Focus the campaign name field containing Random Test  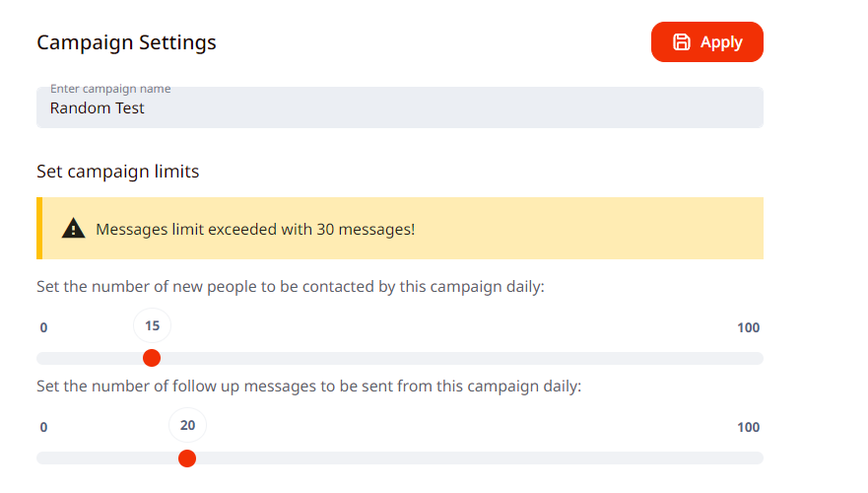pyautogui.click(x=399, y=108)
